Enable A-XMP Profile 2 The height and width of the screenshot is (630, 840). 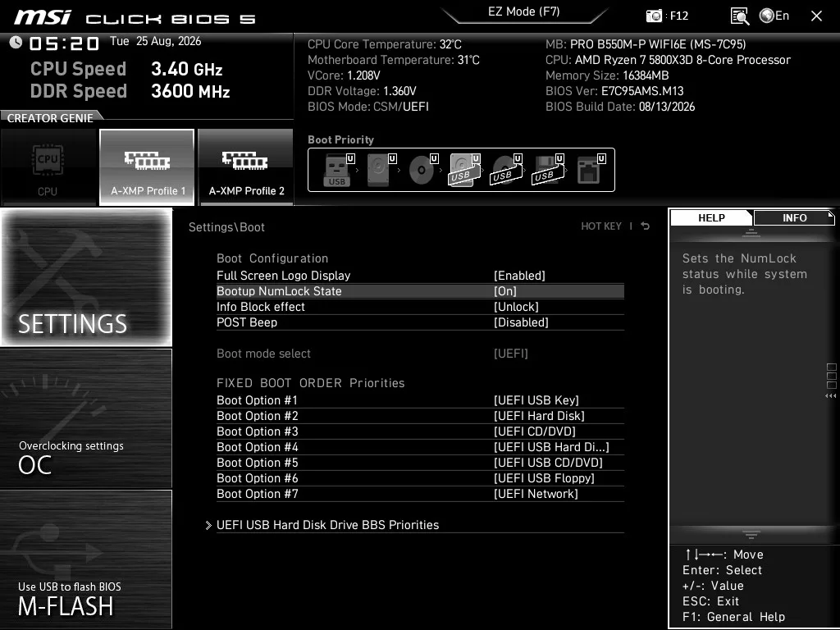point(245,167)
